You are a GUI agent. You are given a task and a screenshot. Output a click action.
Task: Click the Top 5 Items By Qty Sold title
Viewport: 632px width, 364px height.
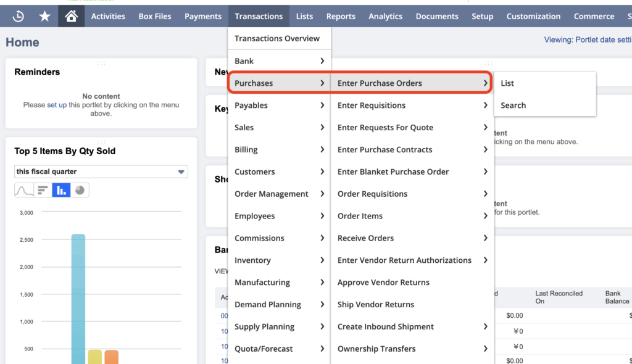point(65,151)
